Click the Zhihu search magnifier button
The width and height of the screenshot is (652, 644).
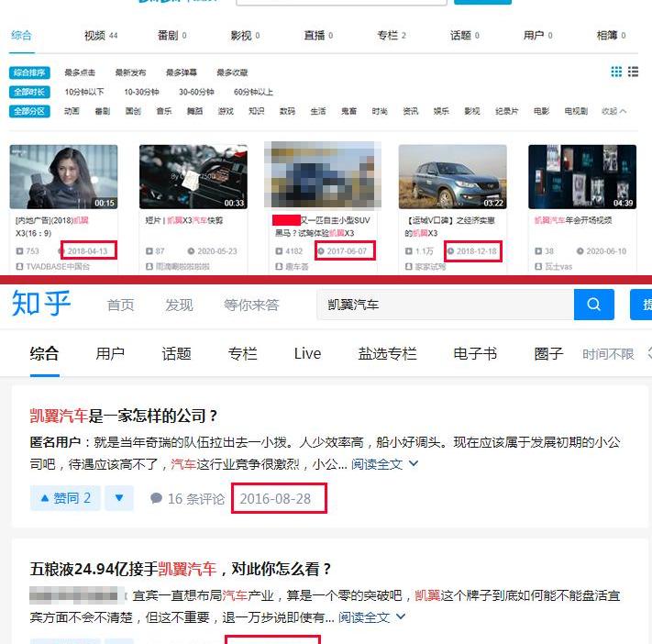pyautogui.click(x=593, y=305)
